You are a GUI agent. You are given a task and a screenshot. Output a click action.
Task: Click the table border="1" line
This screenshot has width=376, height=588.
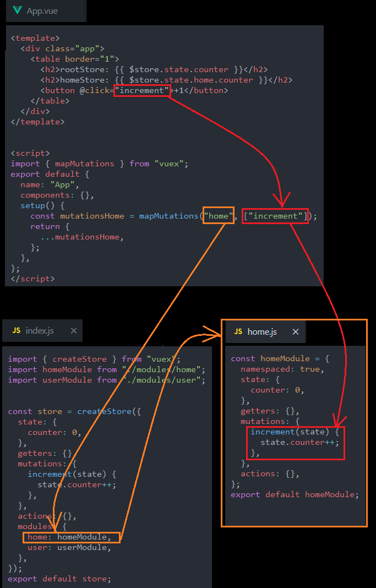75,59
